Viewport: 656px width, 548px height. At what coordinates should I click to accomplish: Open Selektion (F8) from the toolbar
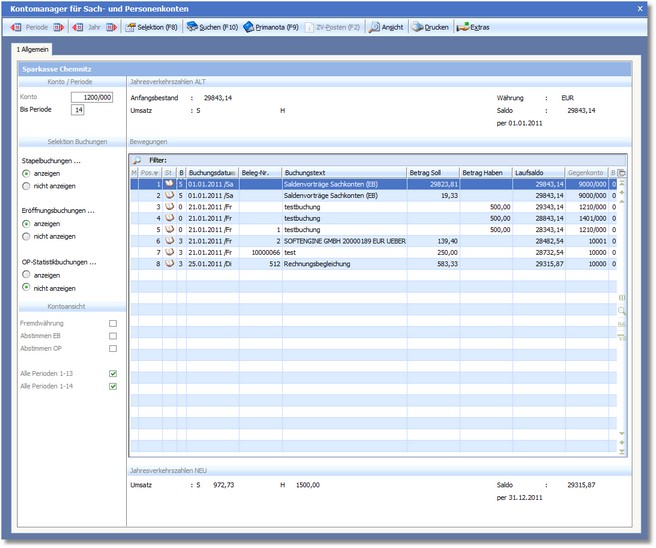pos(152,27)
